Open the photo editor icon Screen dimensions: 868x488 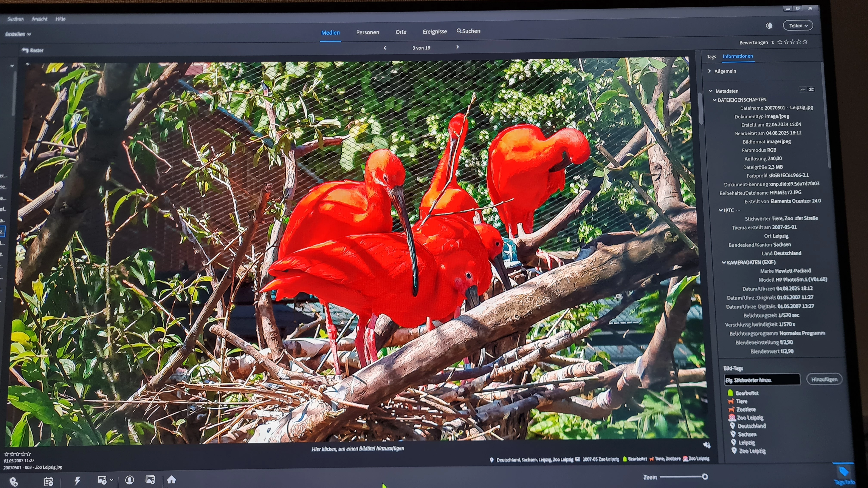click(102, 480)
